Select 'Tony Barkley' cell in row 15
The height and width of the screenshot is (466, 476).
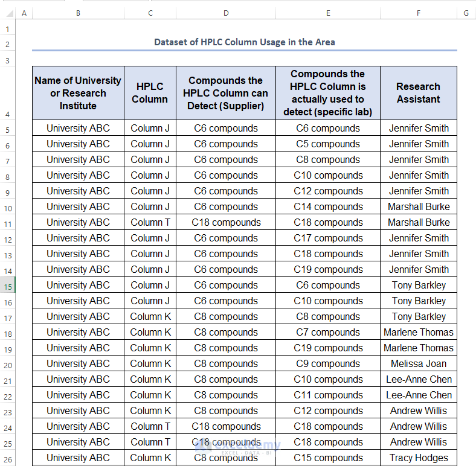click(x=419, y=285)
